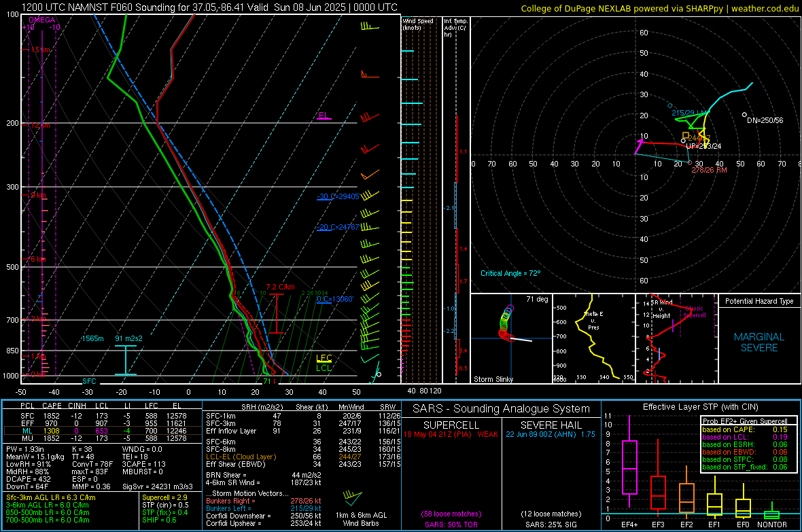Click the magenta EL level marker
The height and width of the screenshot is (532, 802).
coord(324,116)
